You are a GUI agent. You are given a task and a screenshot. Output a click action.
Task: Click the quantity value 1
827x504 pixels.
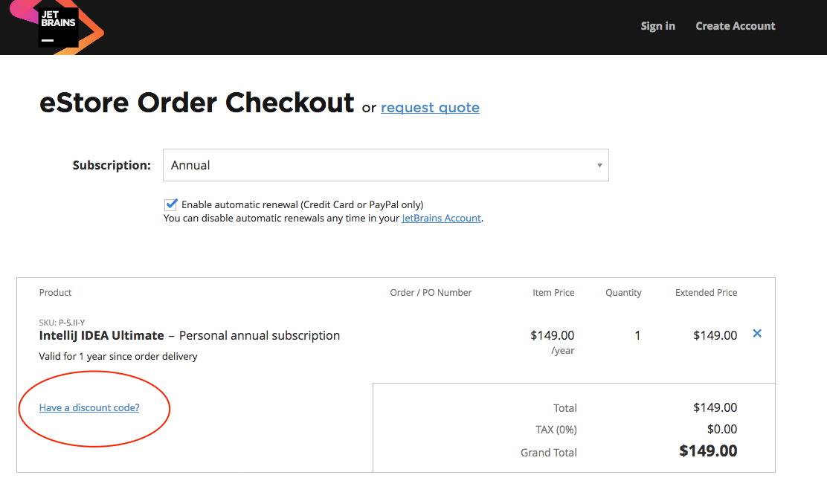pos(637,336)
